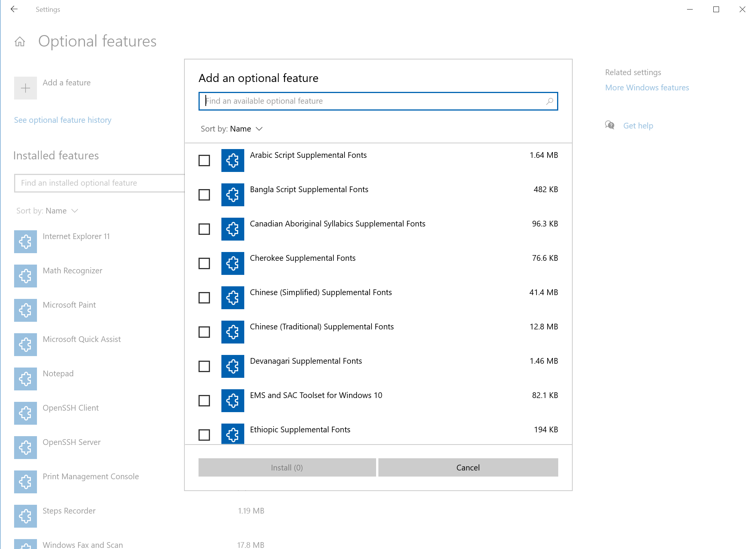Screen dimensions: 756x549
Task: Click the Microsoft Paint feature icon
Action: coord(26,310)
